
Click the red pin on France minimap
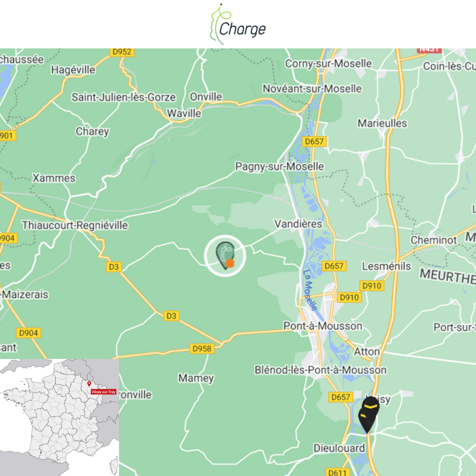point(89,384)
